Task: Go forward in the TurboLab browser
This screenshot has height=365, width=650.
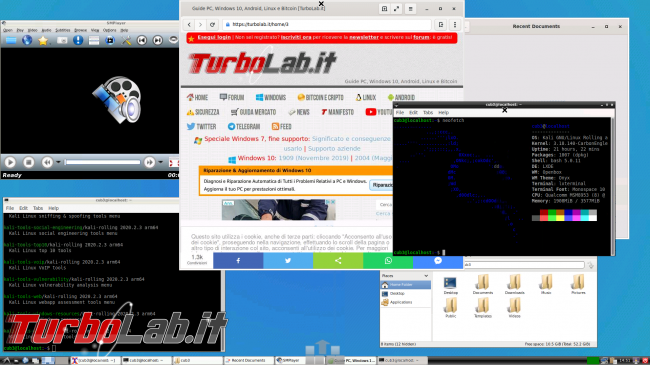Action: pos(200,24)
